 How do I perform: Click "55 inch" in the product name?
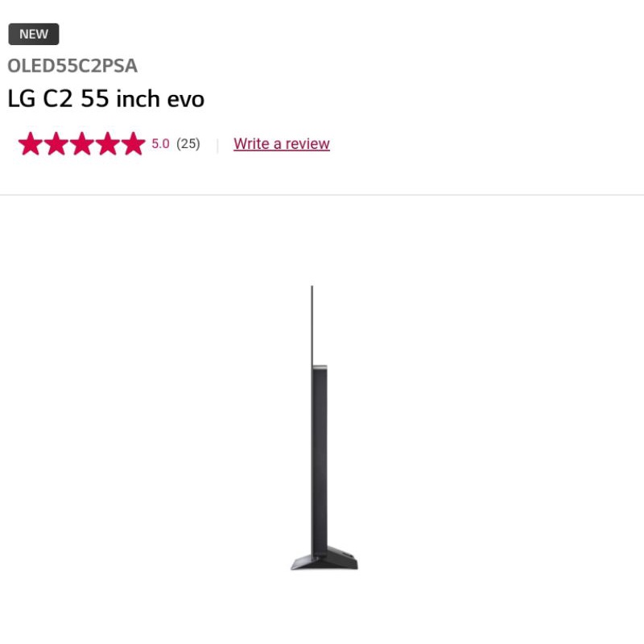pyautogui.click(x=120, y=99)
